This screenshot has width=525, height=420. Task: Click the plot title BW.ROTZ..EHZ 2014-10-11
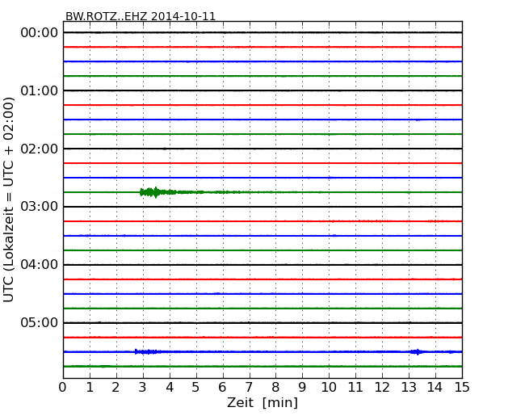(x=141, y=16)
